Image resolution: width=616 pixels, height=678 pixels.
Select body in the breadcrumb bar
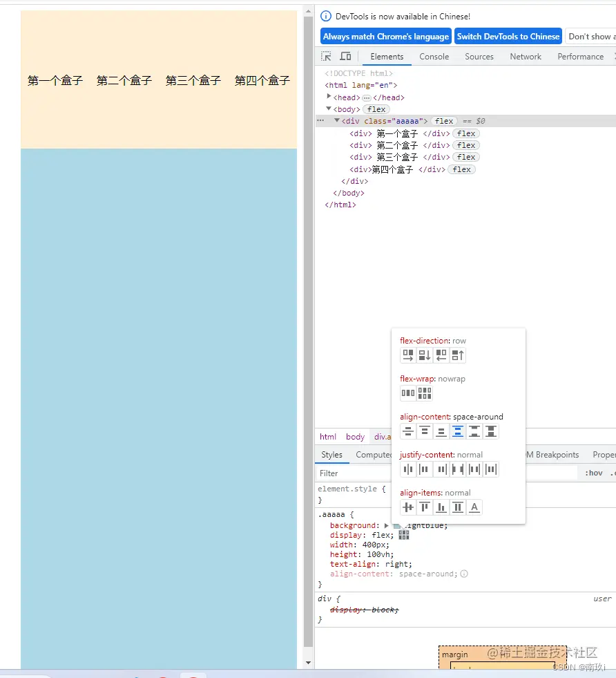[x=355, y=437]
